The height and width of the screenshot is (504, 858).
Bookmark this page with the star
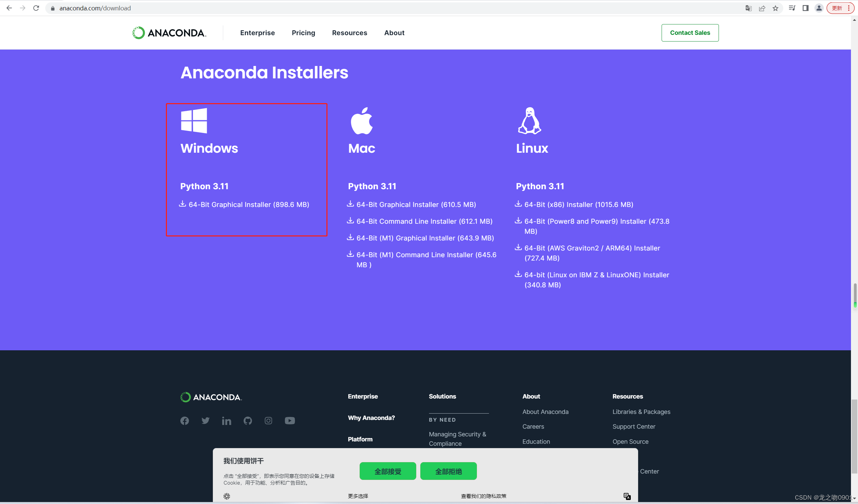point(775,8)
